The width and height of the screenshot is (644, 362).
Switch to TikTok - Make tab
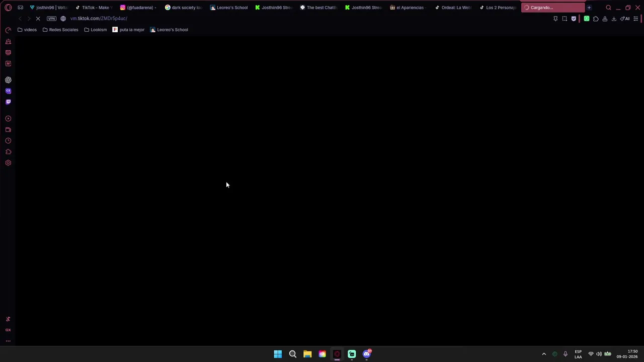(95, 8)
